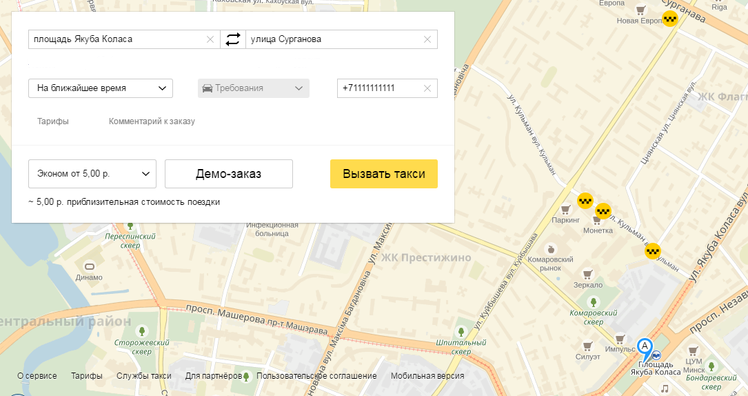Select the taxi marker beside Паркинг
This screenshot has height=396, width=748.
(585, 201)
